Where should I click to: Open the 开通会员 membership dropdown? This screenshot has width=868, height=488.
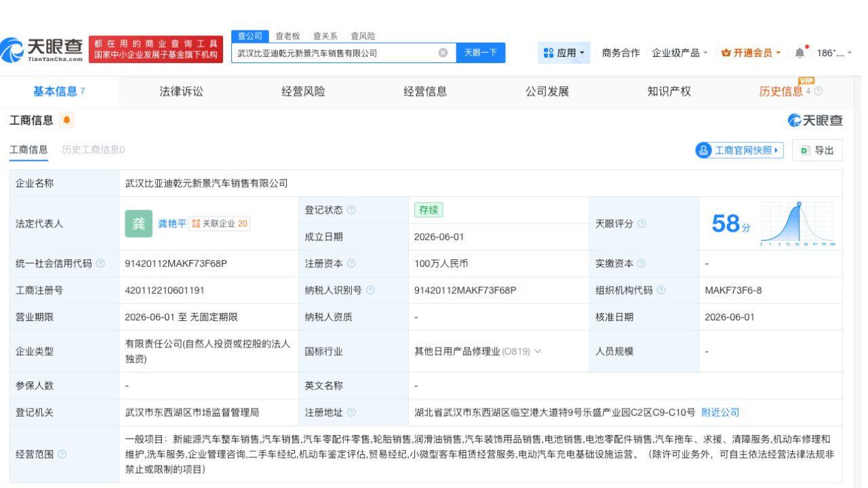(x=751, y=52)
